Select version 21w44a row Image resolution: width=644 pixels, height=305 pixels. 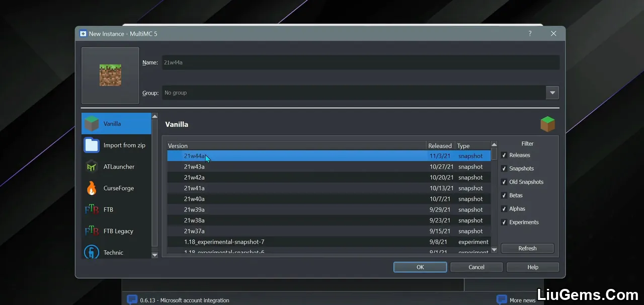(x=329, y=156)
